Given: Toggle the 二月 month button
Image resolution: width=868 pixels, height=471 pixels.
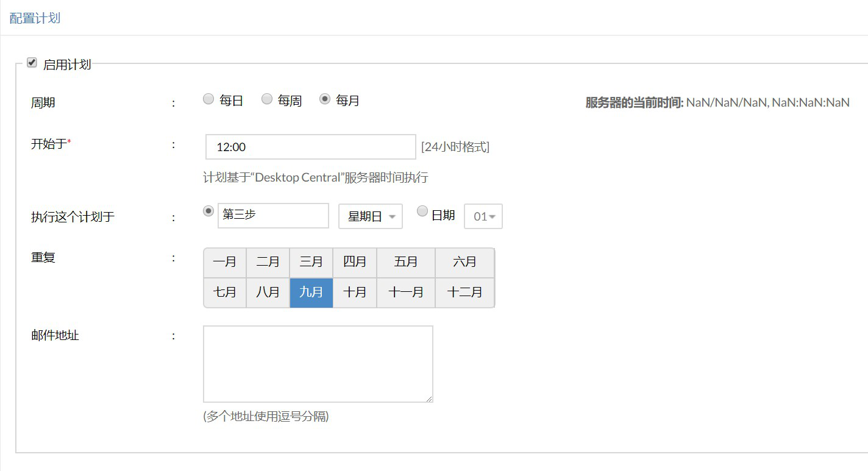Looking at the screenshot, I should (268, 263).
